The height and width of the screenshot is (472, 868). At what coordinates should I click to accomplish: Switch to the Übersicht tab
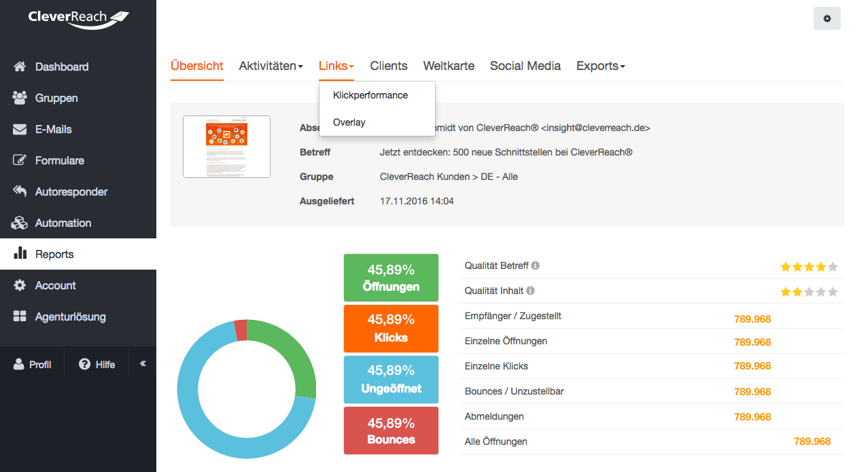point(197,66)
